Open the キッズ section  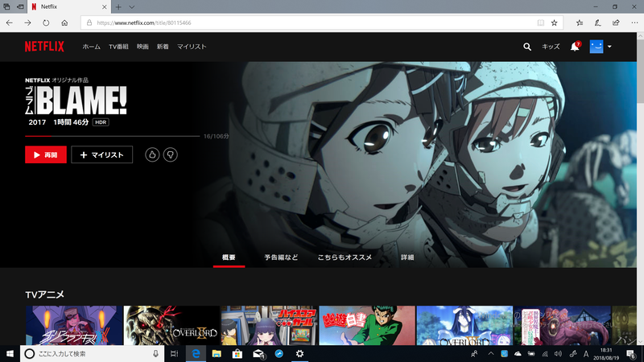click(551, 47)
